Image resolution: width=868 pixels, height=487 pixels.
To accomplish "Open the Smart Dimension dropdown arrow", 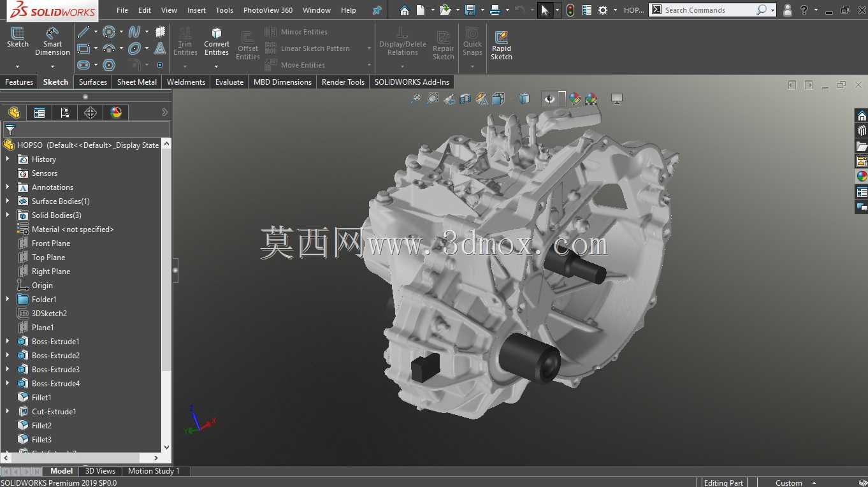I will [x=52, y=66].
